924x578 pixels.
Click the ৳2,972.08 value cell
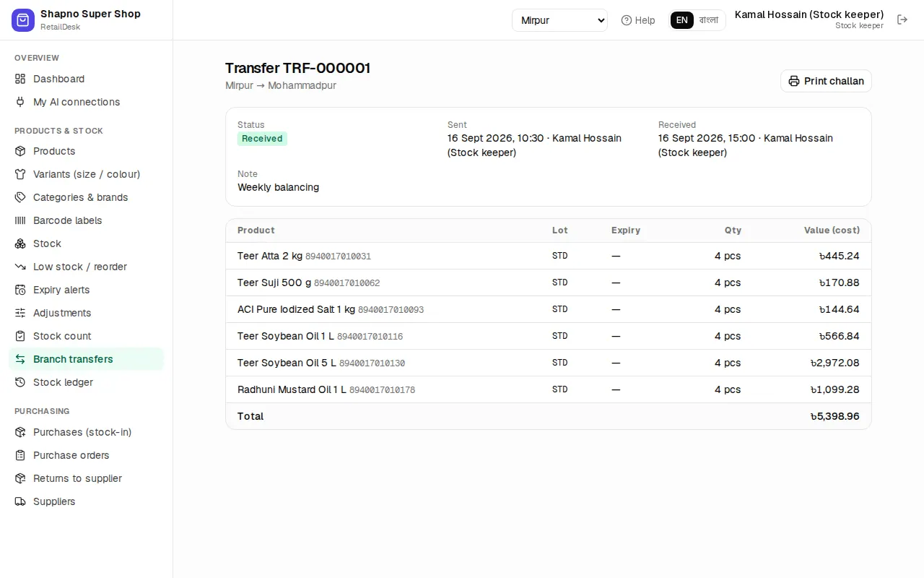pos(834,363)
